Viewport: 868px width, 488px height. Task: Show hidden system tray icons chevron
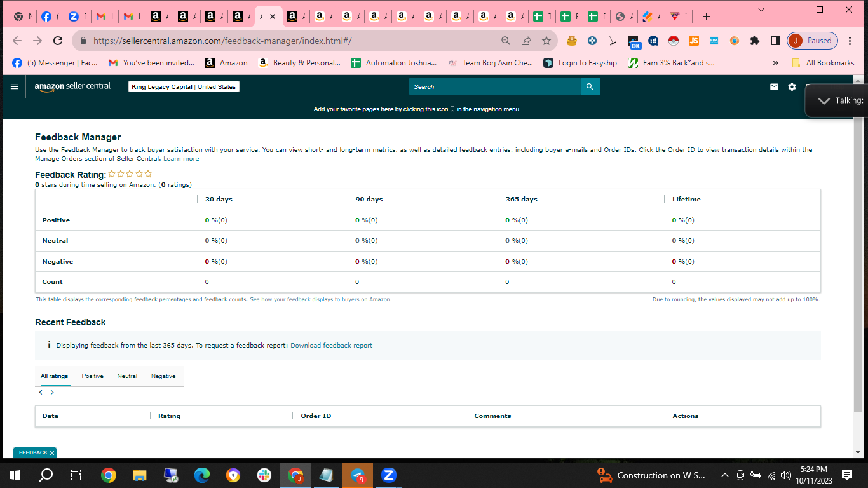coord(724,475)
